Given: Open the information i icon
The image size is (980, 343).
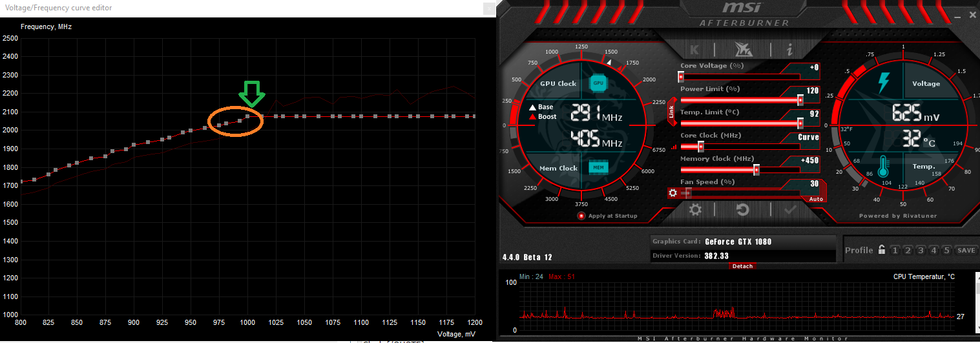Looking at the screenshot, I should pyautogui.click(x=790, y=49).
